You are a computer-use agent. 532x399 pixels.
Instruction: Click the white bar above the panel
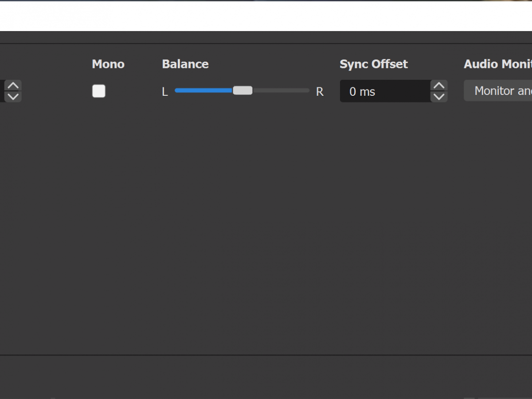click(266, 16)
